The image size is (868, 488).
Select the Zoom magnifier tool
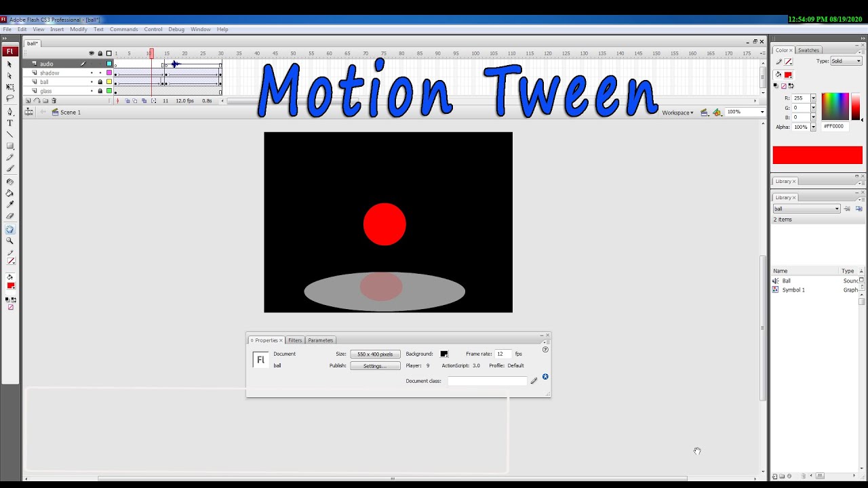point(9,241)
